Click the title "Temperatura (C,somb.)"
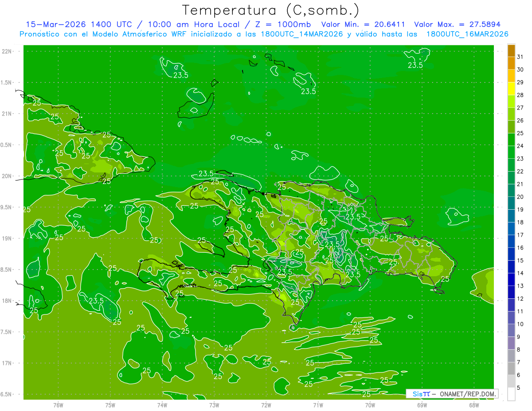 click(271, 10)
